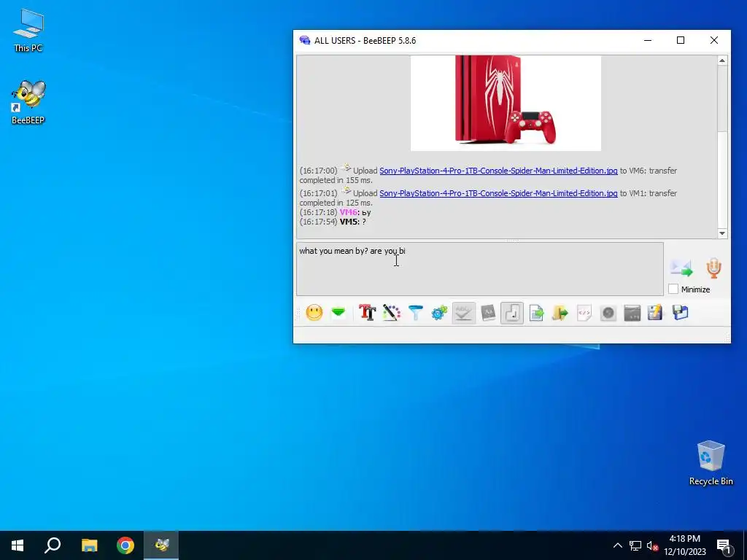
Task: Open the network status tray icon
Action: 635,545
